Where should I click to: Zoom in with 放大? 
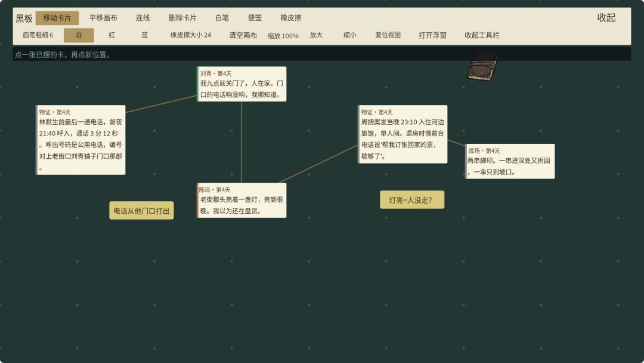click(x=316, y=35)
